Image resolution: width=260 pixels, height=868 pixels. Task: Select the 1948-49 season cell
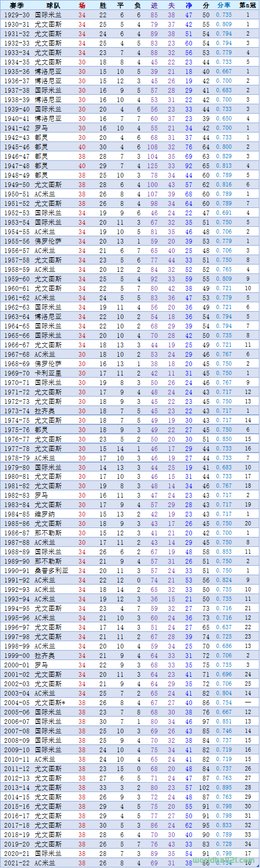coord(17,175)
